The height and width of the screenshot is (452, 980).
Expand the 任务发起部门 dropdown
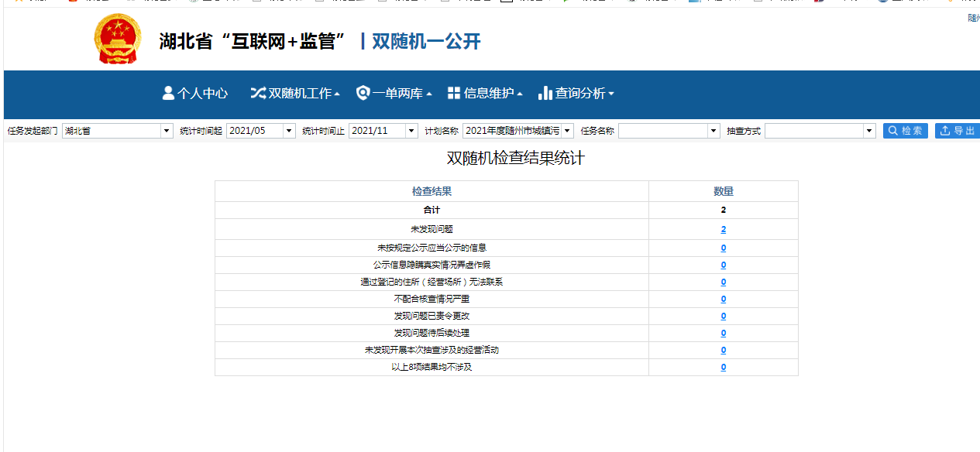[167, 131]
